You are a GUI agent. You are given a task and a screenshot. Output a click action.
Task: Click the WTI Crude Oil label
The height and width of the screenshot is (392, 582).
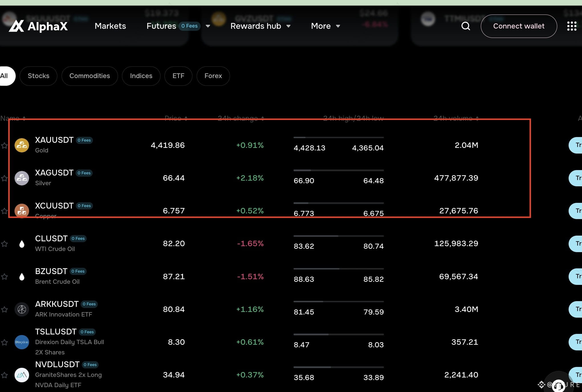pos(55,249)
